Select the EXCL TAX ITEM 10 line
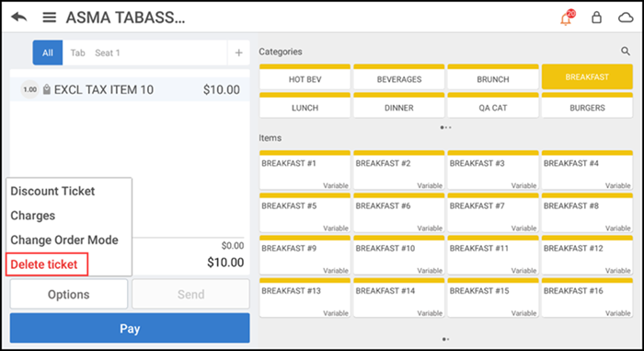This screenshot has width=644, height=351. coord(130,89)
